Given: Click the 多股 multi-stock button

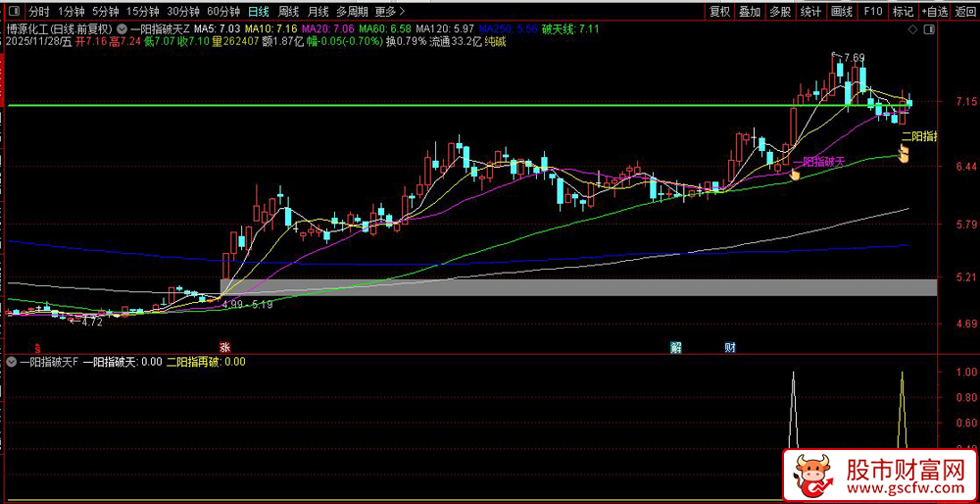Looking at the screenshot, I should [x=780, y=11].
